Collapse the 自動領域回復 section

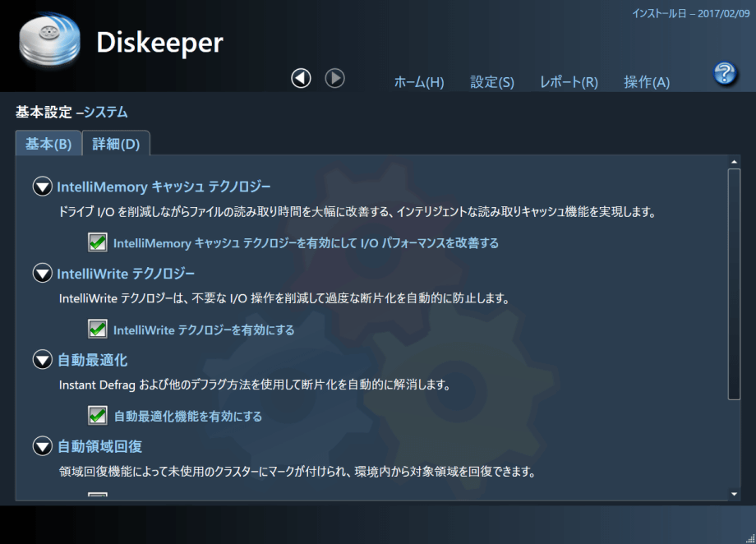pyautogui.click(x=43, y=446)
